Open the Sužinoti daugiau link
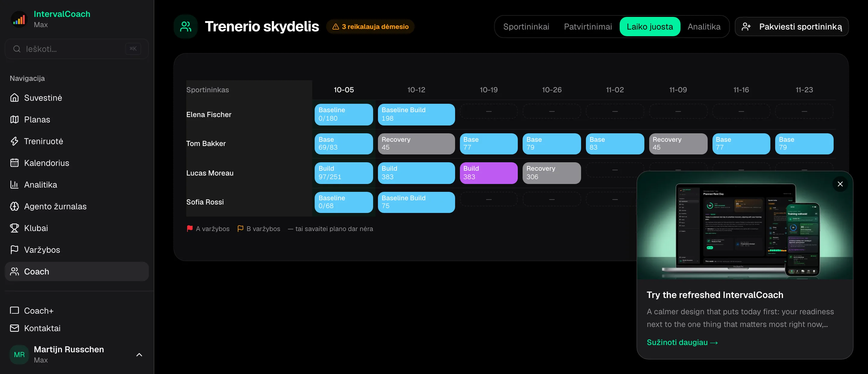 pyautogui.click(x=682, y=342)
